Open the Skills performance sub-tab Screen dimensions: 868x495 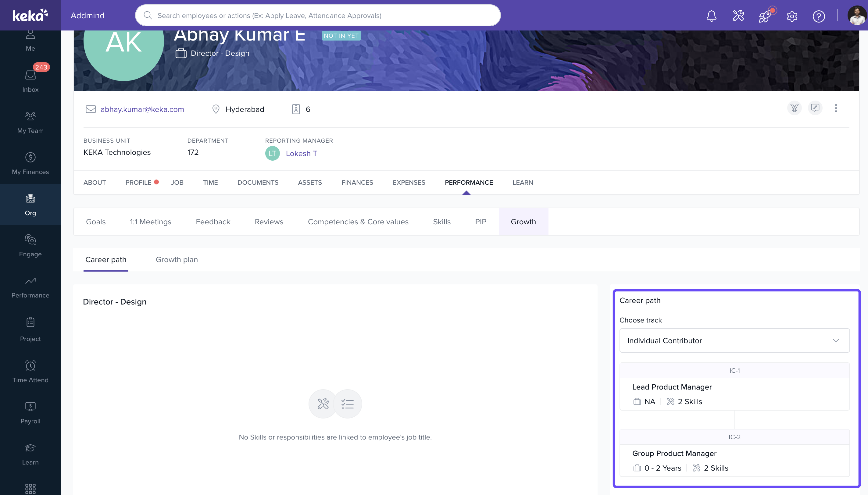click(x=442, y=222)
